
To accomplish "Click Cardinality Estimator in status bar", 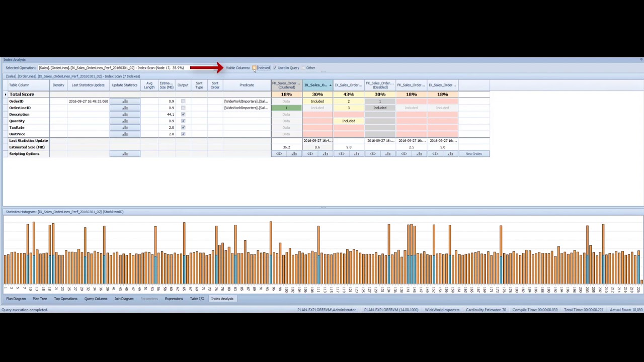I will pos(486,310).
